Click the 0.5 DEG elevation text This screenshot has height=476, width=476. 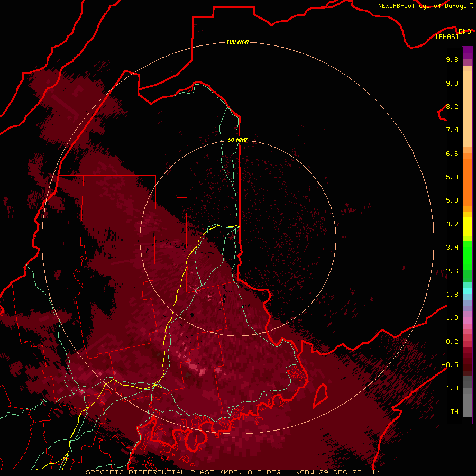click(x=265, y=472)
